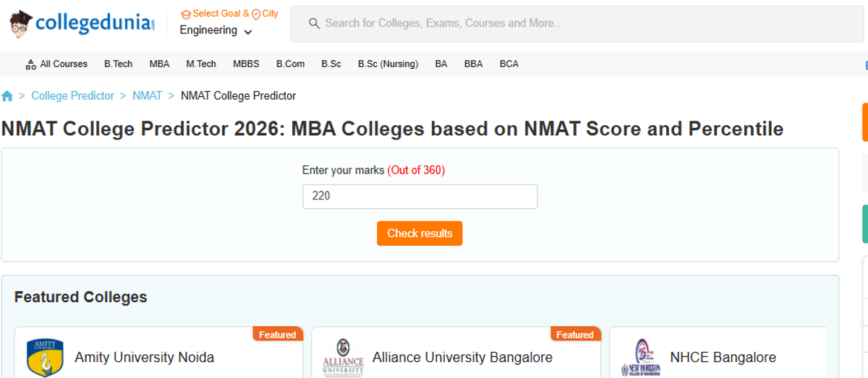Click the Featured Colleges heading
868x378 pixels.
[x=80, y=297]
